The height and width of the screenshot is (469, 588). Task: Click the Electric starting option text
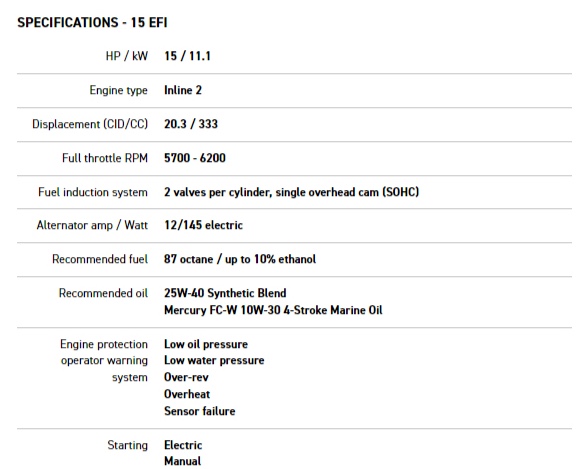(x=183, y=445)
